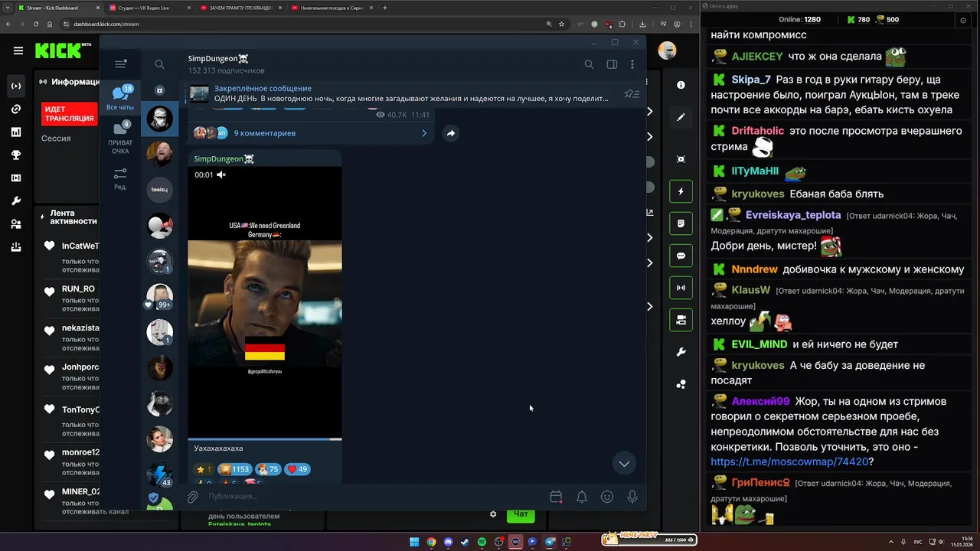The image size is (980, 551).
Task: Open Kick analytics chart sidebar icon
Action: pyautogui.click(x=15, y=132)
